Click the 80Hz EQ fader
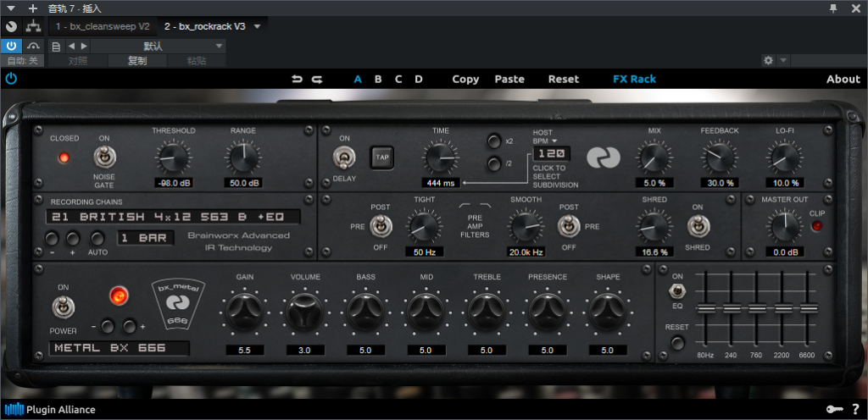 point(706,308)
